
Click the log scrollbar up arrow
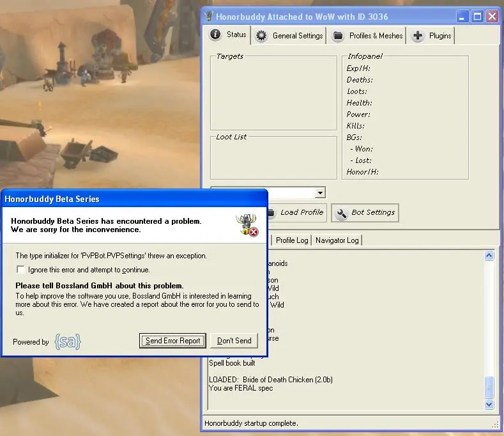click(x=489, y=256)
